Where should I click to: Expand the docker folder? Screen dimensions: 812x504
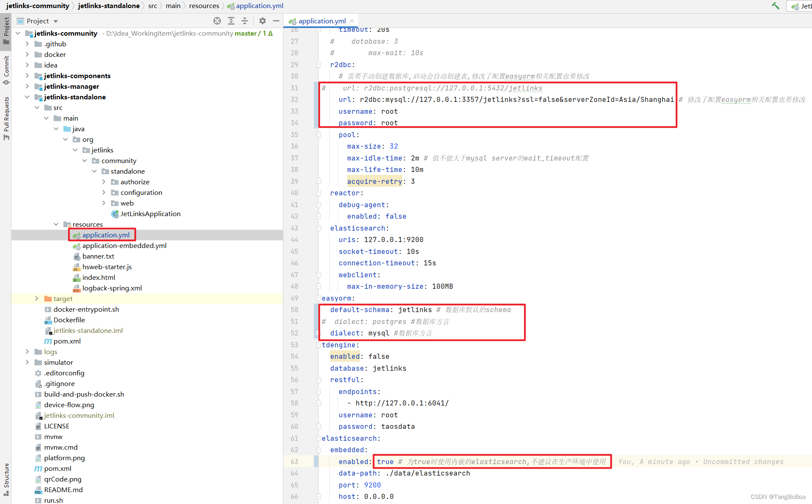pyautogui.click(x=27, y=54)
